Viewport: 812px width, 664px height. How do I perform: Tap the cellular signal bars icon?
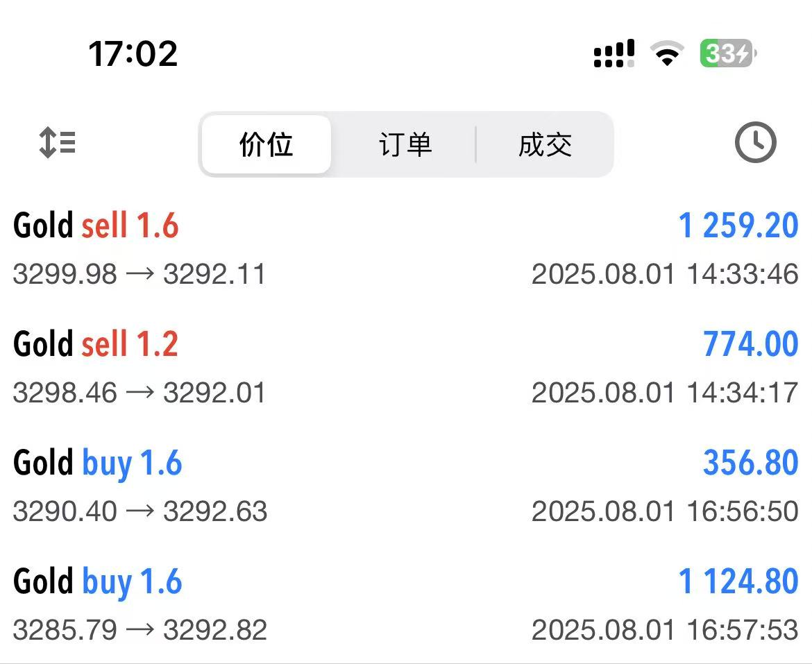point(614,53)
